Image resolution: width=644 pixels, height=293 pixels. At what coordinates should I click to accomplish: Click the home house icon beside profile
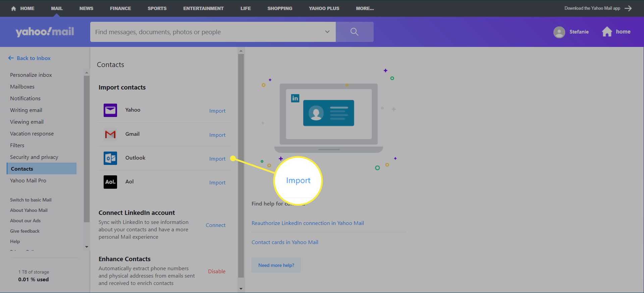607,32
